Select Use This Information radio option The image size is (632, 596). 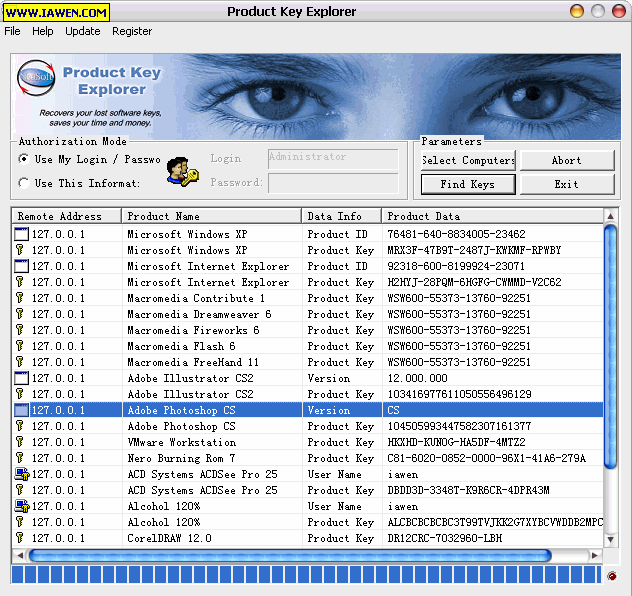[x=24, y=183]
